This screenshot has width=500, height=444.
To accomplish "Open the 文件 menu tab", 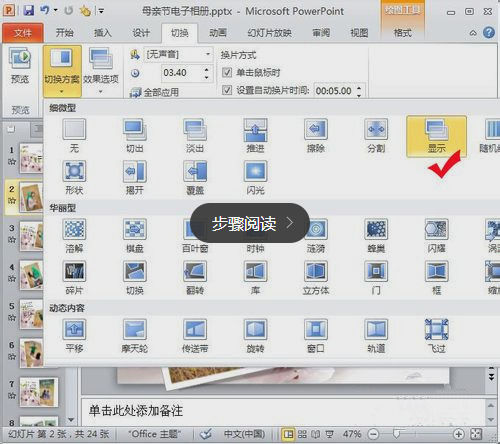I will pyautogui.click(x=23, y=33).
